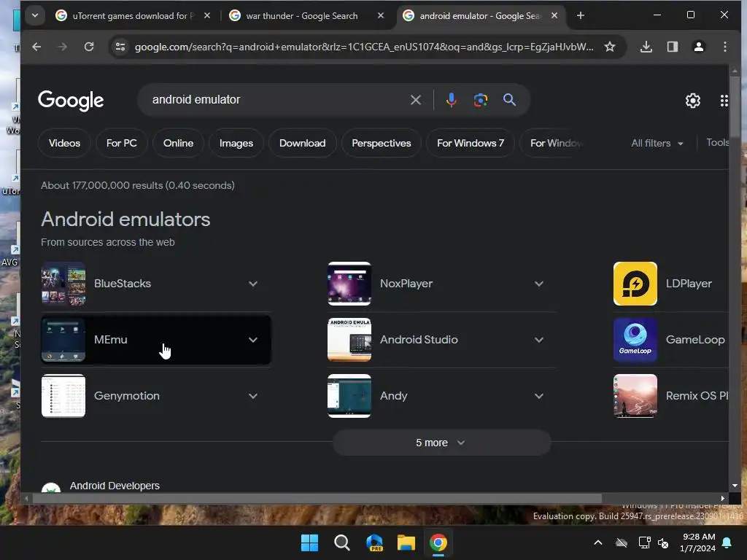The width and height of the screenshot is (747, 560).
Task: Open the taskbar clock and date
Action: click(698, 542)
